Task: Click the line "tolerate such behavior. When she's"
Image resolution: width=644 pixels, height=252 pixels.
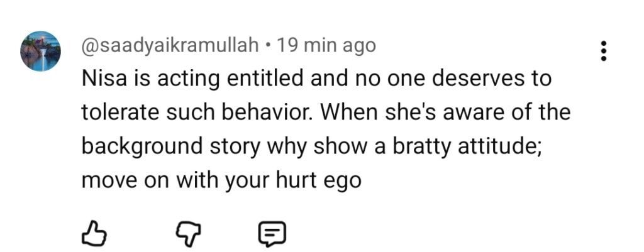Action: click(326, 113)
